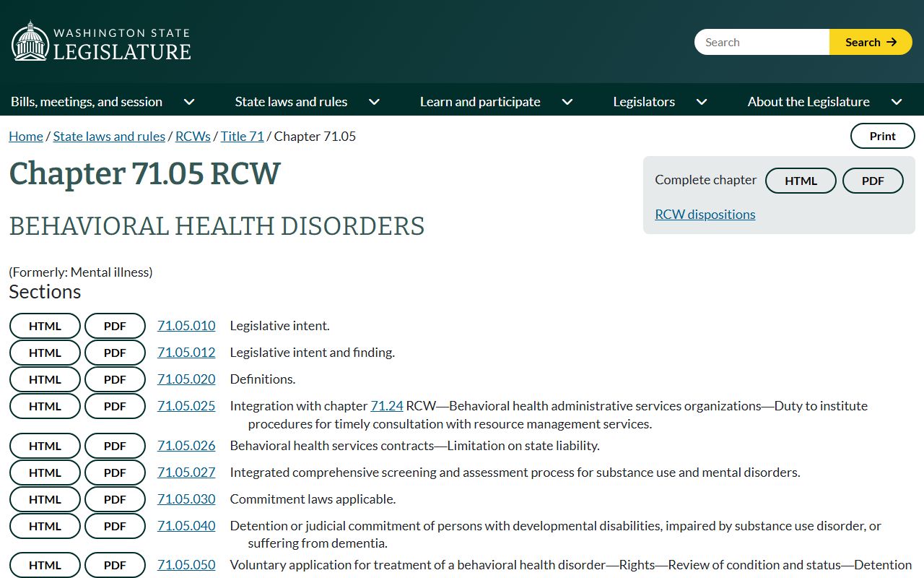Screen dimensions: 924x578
Task: Open PDF of section 71.05.010
Action: pos(115,326)
